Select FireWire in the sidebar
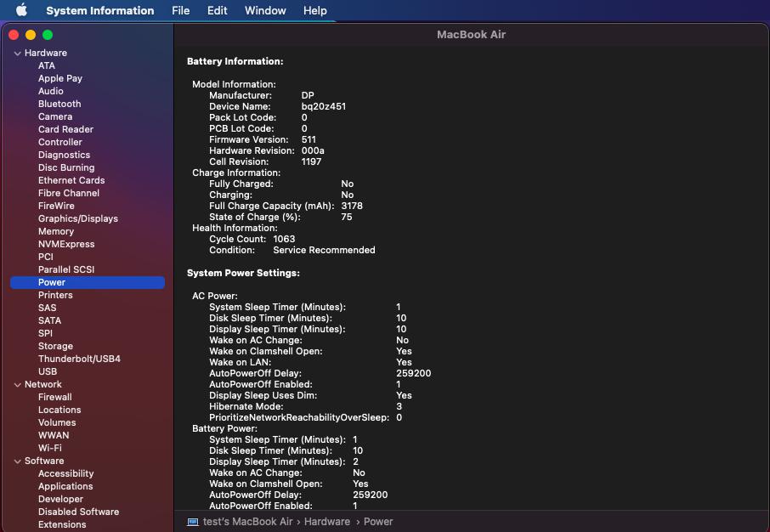This screenshot has width=770, height=532. 56,206
